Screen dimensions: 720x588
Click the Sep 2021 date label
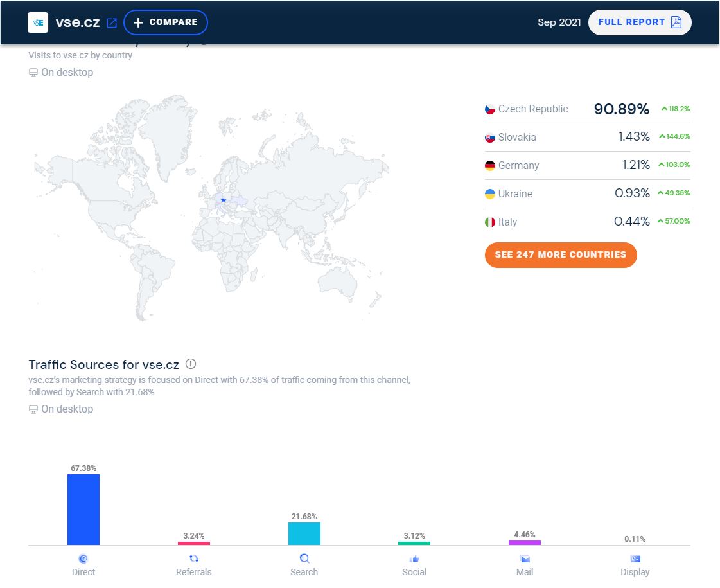tap(559, 22)
